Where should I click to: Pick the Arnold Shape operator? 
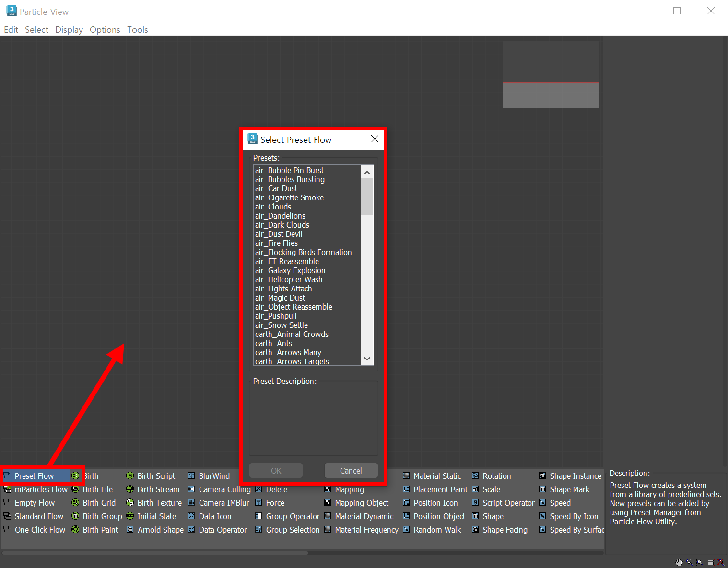(155, 530)
